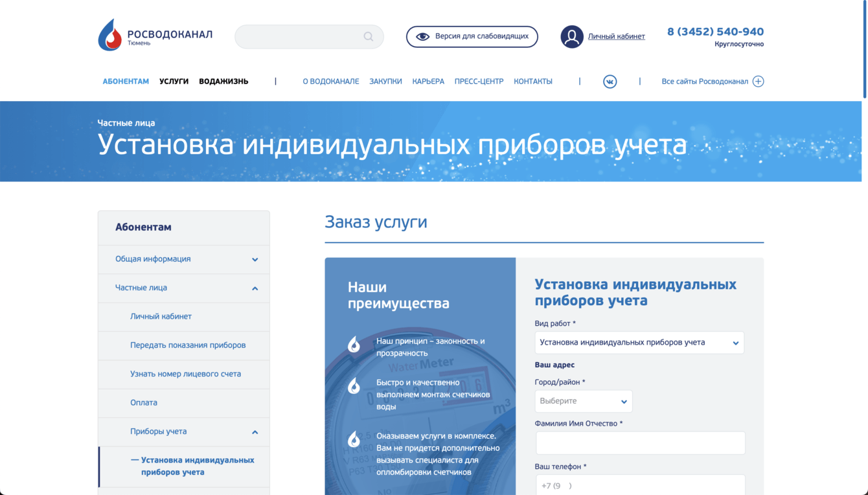Go to Пресс-центр section
The width and height of the screenshot is (868, 495).
click(x=479, y=82)
